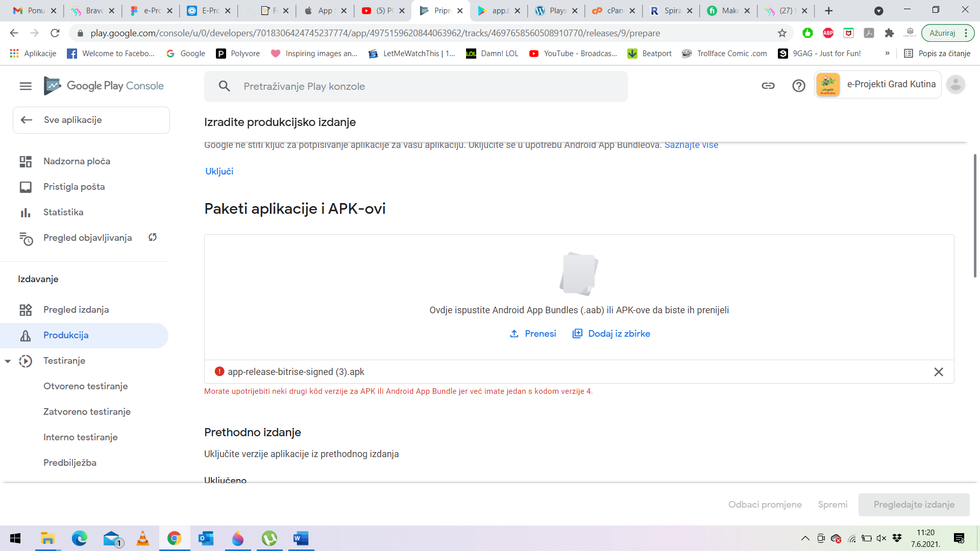
Task: Collapse the Testiranje section arrow
Action: pyautogui.click(x=8, y=361)
